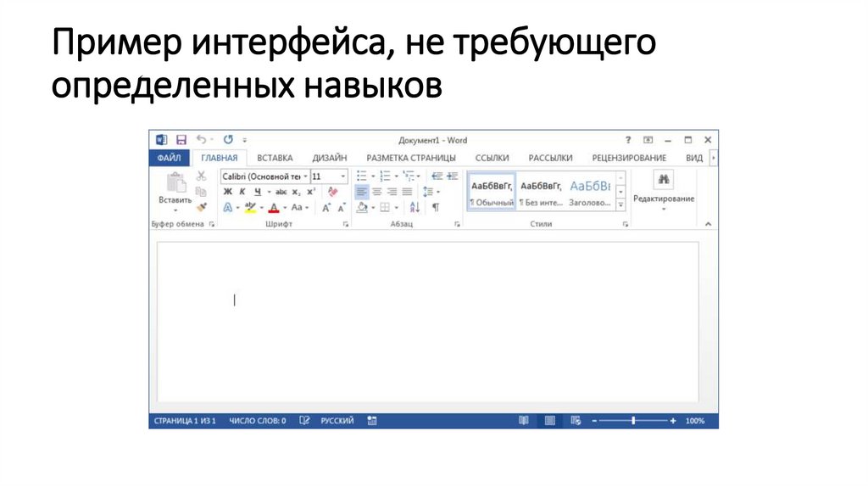Click the Вставить paste button
868x487 pixels.
[175, 190]
